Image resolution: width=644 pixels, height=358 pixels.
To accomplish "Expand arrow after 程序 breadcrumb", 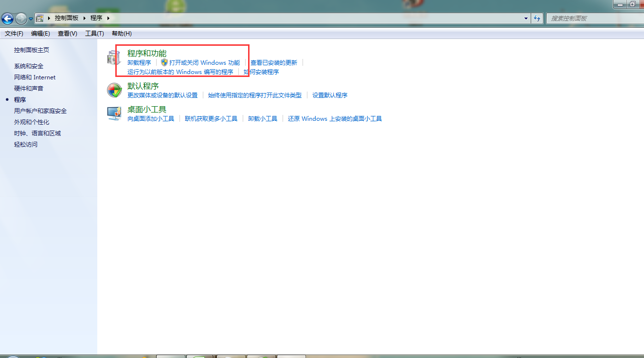I will [108, 18].
